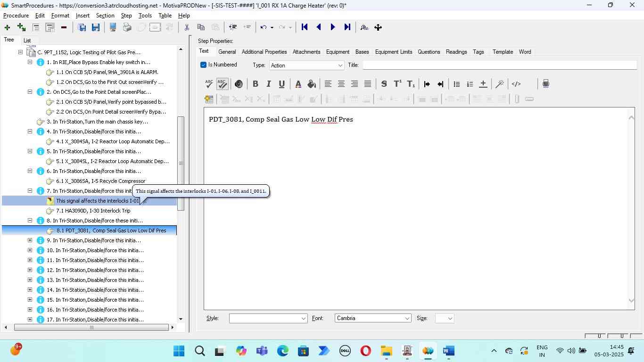Apply italic formatting

coord(268,84)
